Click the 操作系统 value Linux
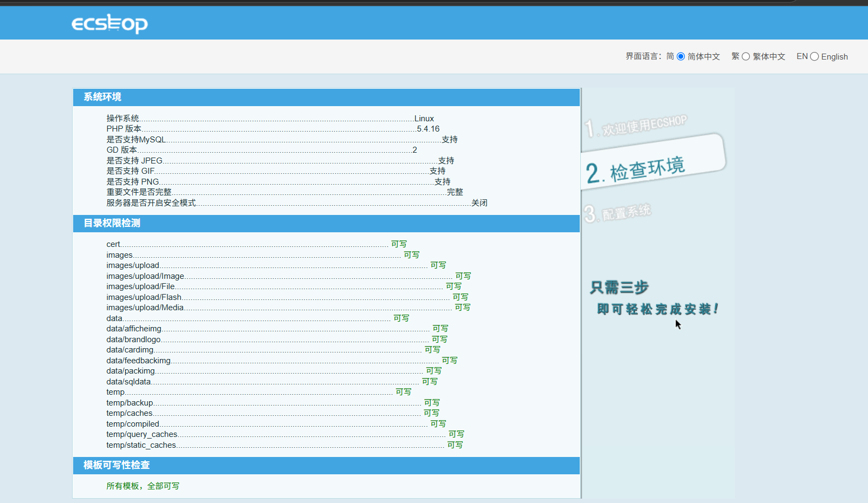This screenshot has width=868, height=503. 424,119
